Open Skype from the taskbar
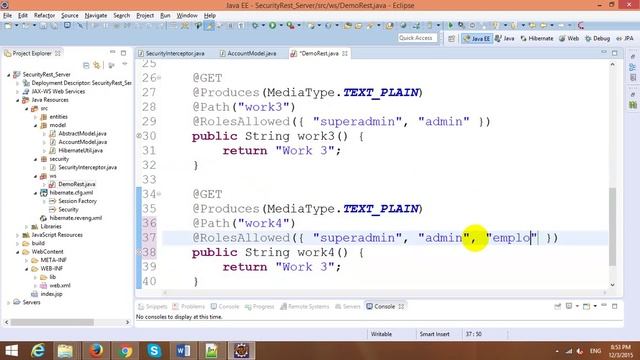The width and height of the screenshot is (640, 360). (154, 351)
